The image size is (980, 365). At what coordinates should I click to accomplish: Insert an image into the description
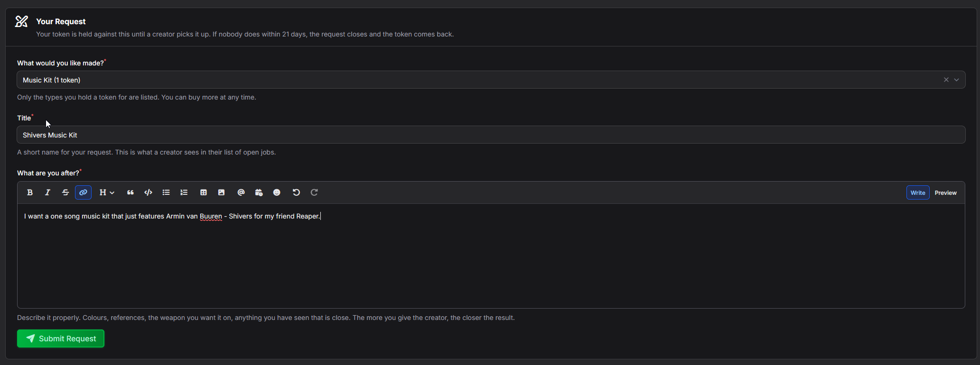tap(221, 192)
